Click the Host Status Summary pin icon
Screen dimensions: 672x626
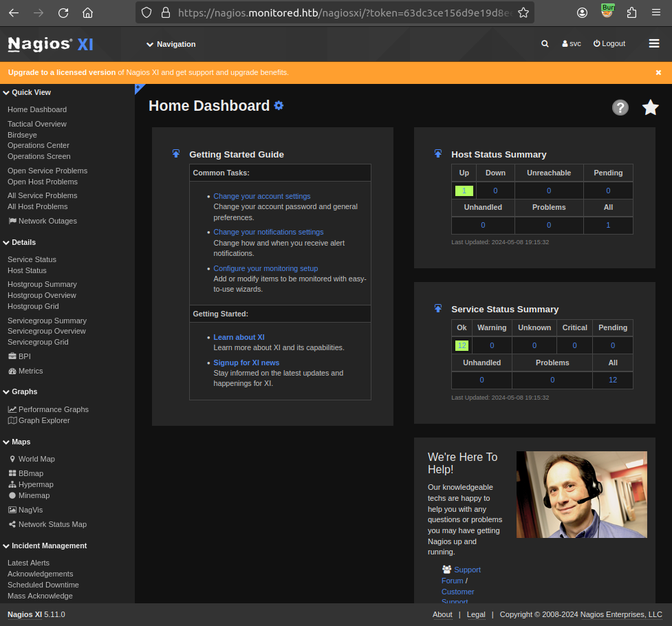[x=438, y=154]
